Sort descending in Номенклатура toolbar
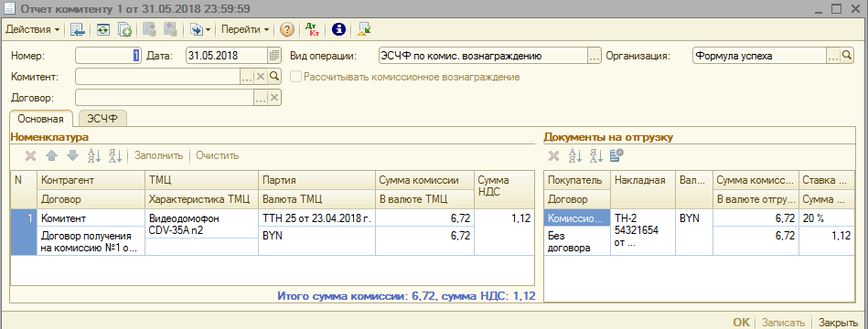This screenshot has width=868, height=329. pos(114,156)
